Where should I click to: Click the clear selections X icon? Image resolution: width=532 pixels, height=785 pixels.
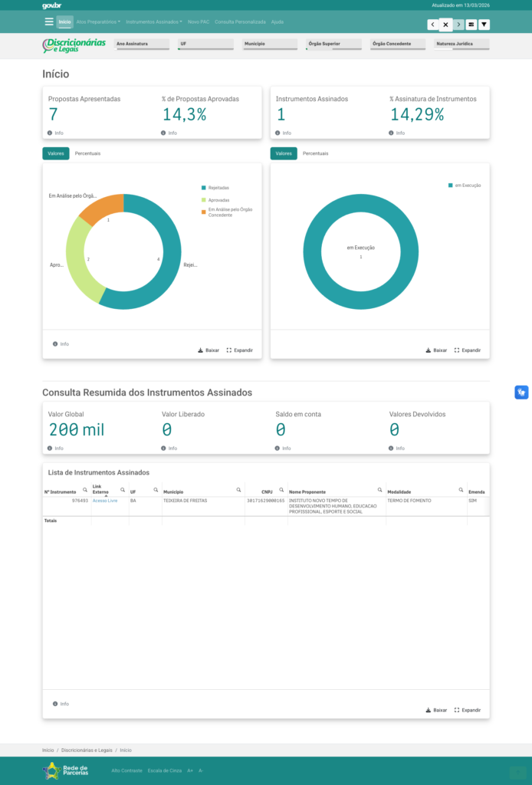(445, 25)
